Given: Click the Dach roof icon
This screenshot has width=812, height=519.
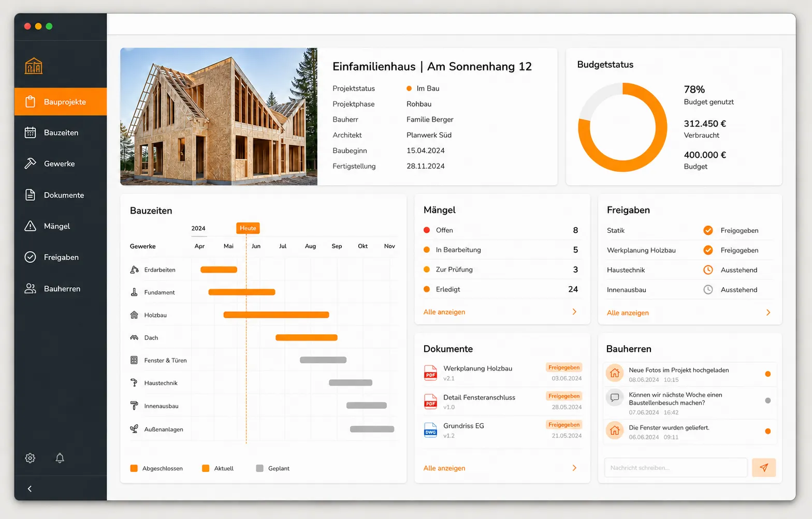Looking at the screenshot, I should point(134,337).
